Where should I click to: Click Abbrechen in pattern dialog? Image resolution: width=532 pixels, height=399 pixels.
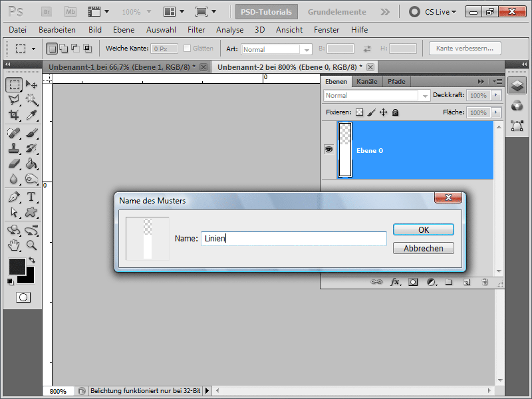point(424,248)
